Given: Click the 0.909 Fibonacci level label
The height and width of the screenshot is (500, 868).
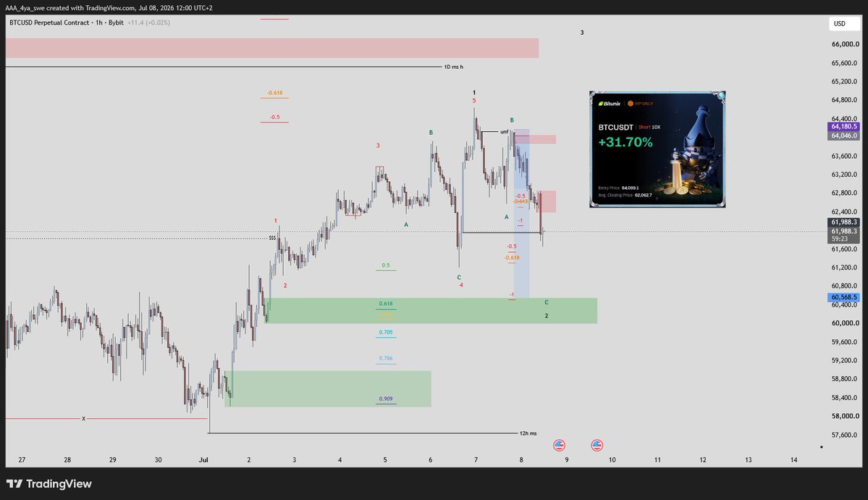Looking at the screenshot, I should [x=386, y=399].
